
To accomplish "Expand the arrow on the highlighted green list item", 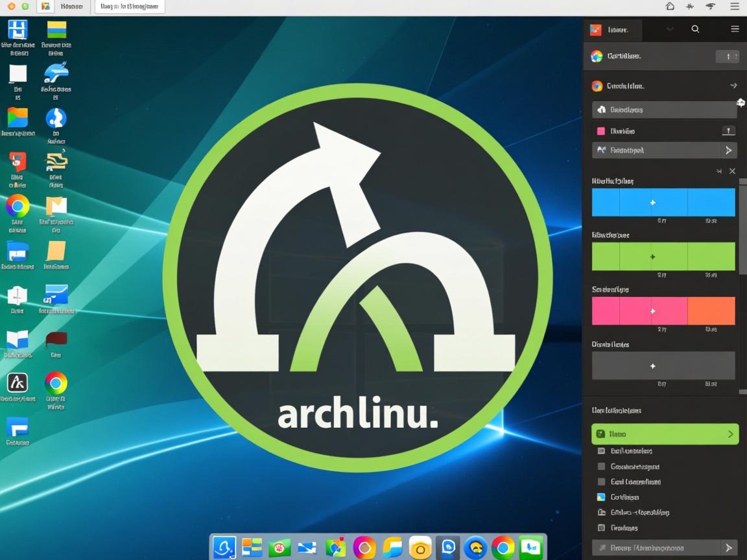I will coord(730,434).
